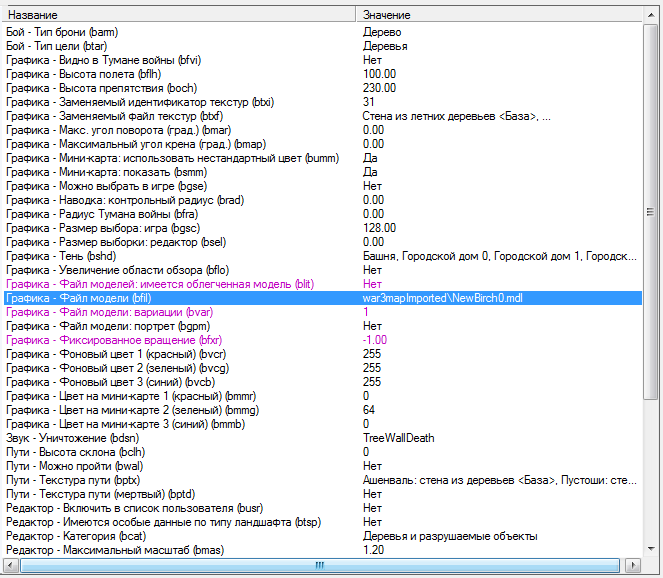Click highlighted row Файл модели (bfil)
This screenshot has height=578, width=663.
point(323,298)
